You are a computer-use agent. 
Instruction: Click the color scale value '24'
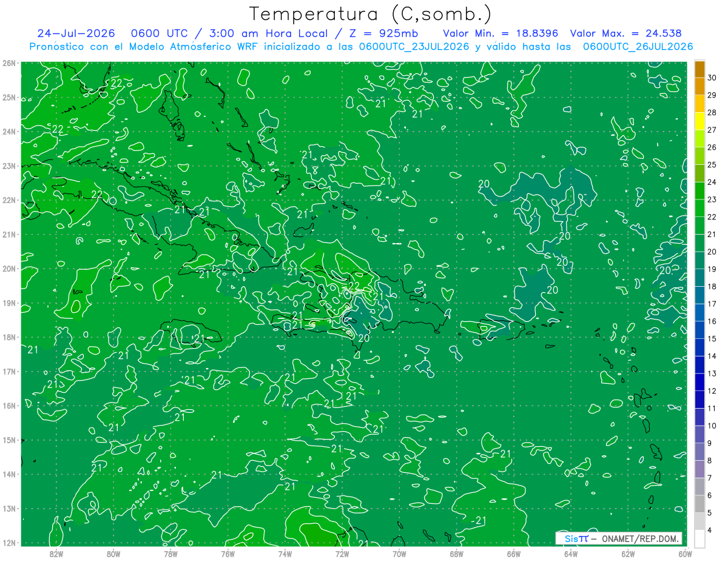click(x=712, y=182)
